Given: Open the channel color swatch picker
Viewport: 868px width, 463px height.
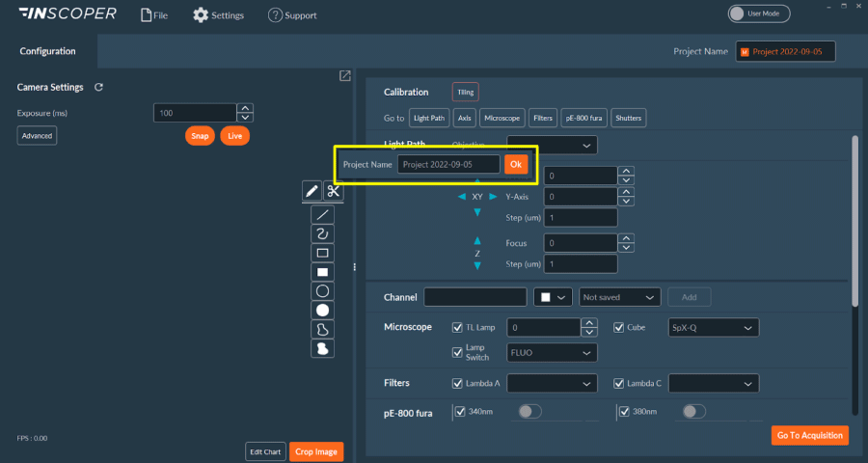Looking at the screenshot, I should (x=555, y=297).
